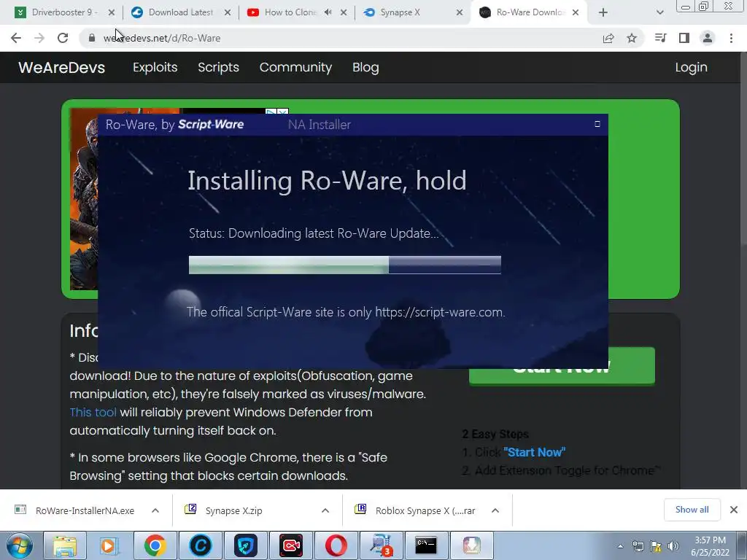Open the volume speaker tray icon
Viewport: 747px width, 560px height.
673,546
